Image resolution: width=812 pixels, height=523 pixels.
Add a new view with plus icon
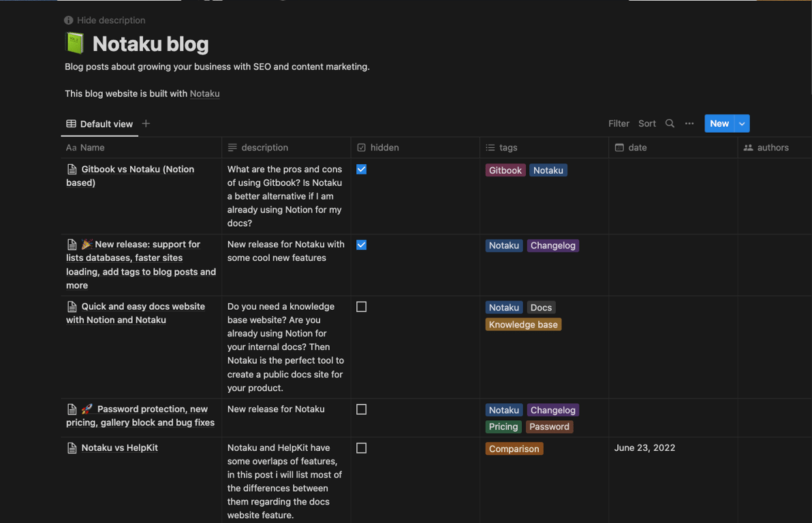[x=146, y=123]
